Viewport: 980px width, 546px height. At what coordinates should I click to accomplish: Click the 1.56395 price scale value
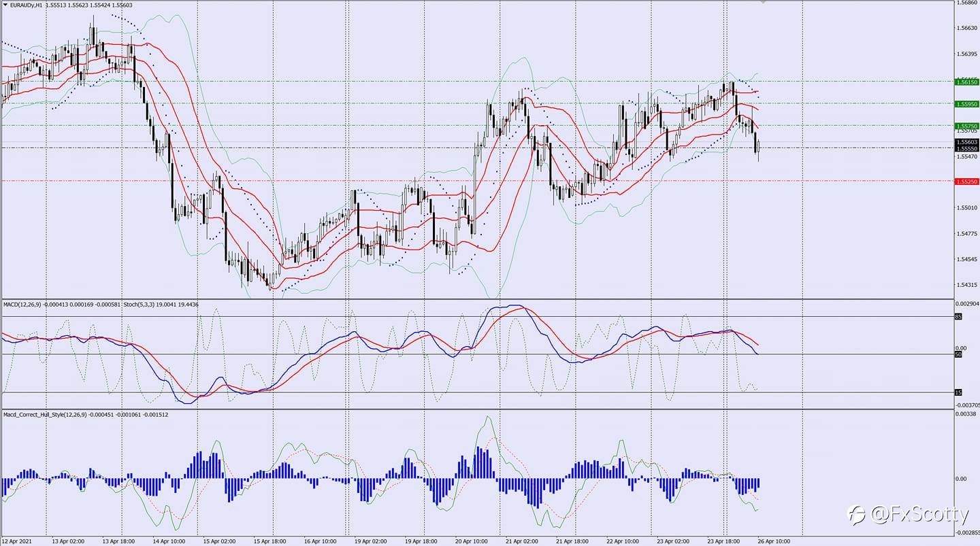point(967,54)
